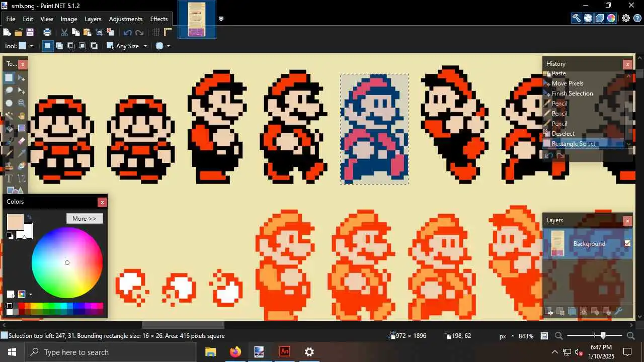Select the Color Picker eyedropper tool
The height and width of the screenshot is (362, 644).
tap(22, 153)
